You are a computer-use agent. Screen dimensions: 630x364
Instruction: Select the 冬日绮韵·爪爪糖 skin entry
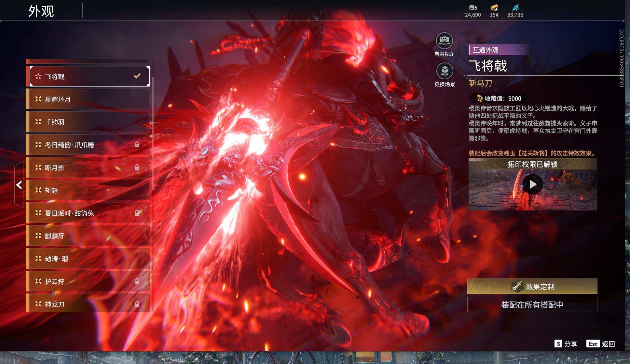(x=89, y=145)
